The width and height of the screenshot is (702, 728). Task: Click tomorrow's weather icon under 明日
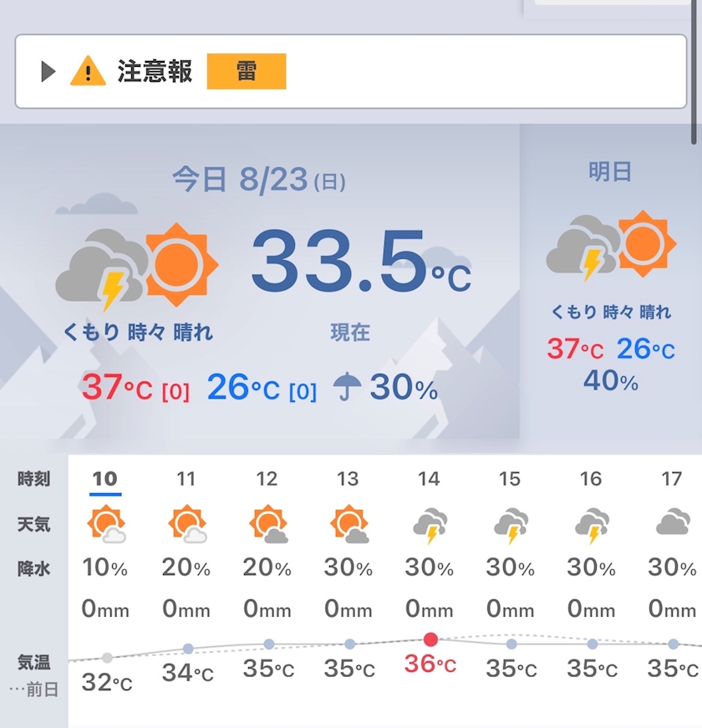point(611,246)
